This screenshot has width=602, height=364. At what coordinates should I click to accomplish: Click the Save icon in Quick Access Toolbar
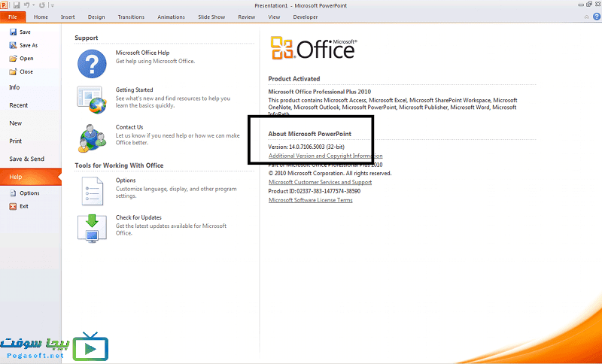click(16, 5)
